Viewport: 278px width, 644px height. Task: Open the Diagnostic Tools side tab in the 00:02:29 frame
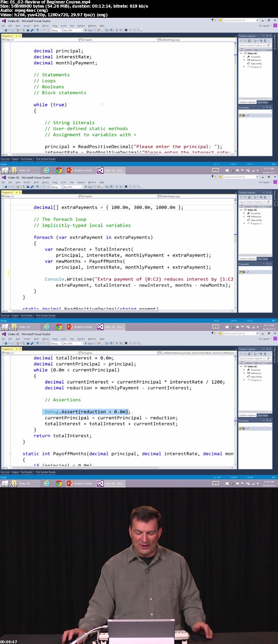[x=275, y=42]
